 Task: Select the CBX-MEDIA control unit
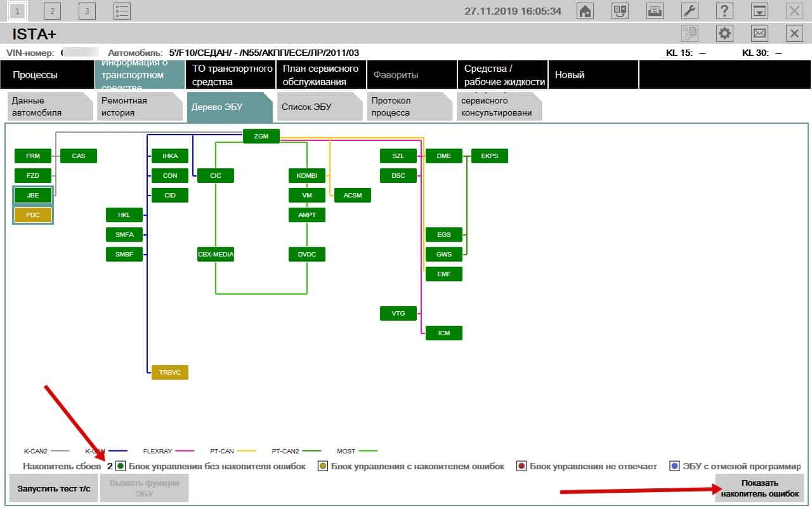click(216, 254)
